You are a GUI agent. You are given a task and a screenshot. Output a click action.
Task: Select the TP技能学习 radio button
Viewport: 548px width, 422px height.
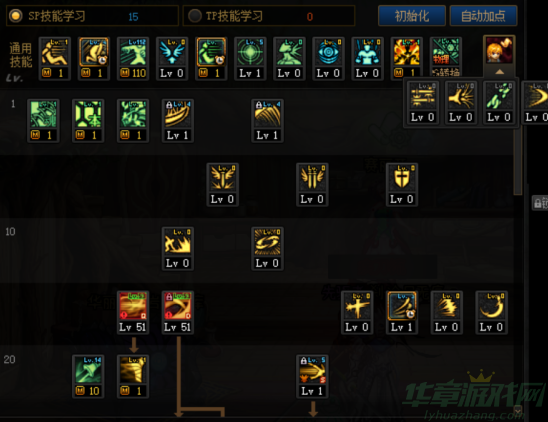coord(195,16)
